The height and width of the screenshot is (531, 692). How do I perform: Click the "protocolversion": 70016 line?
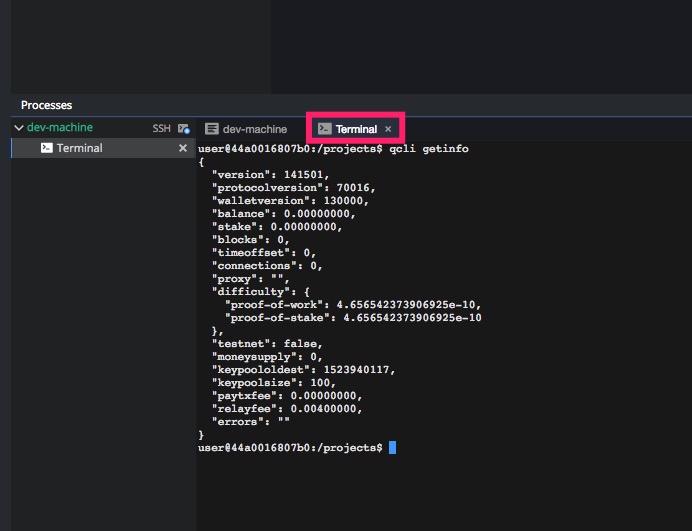(293, 188)
